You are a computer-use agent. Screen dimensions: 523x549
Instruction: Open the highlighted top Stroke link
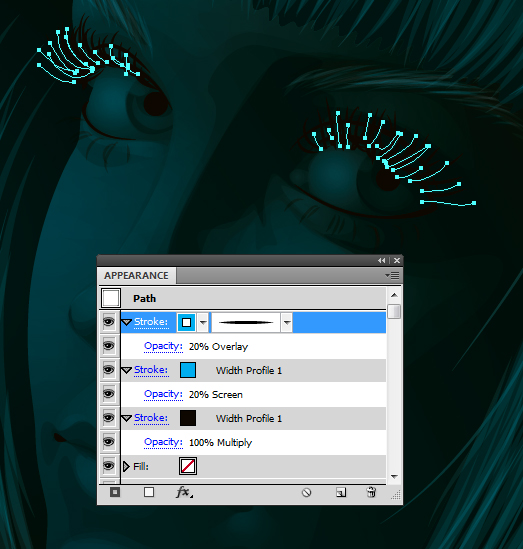[151, 322]
